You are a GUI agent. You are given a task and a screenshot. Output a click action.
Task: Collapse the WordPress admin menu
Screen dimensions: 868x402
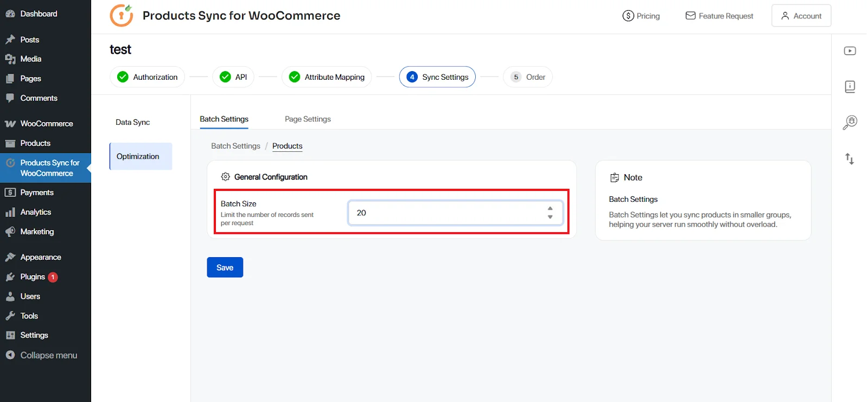41,355
